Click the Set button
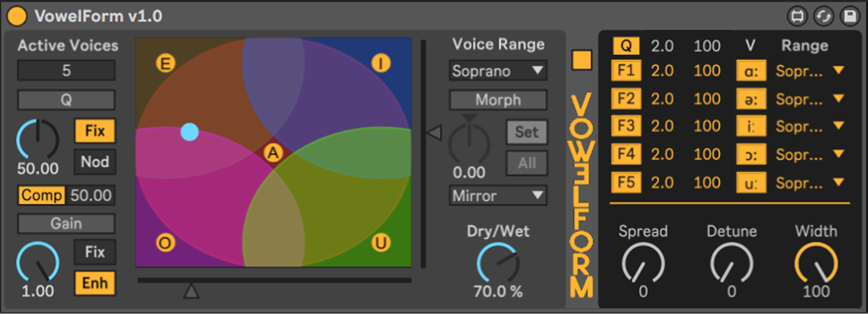868x314 pixels. tap(527, 132)
